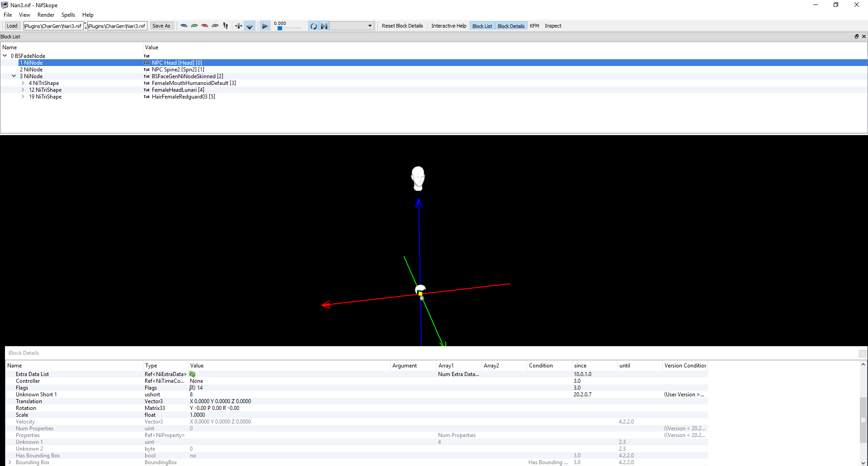Click the Txt icon beside NPC Spine2
868x466 pixels.
146,70
